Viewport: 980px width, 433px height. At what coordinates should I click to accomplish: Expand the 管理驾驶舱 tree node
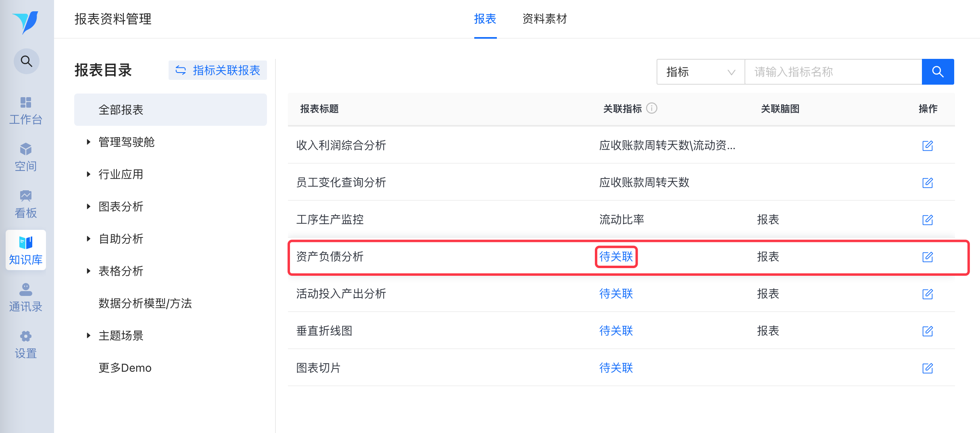tap(88, 142)
